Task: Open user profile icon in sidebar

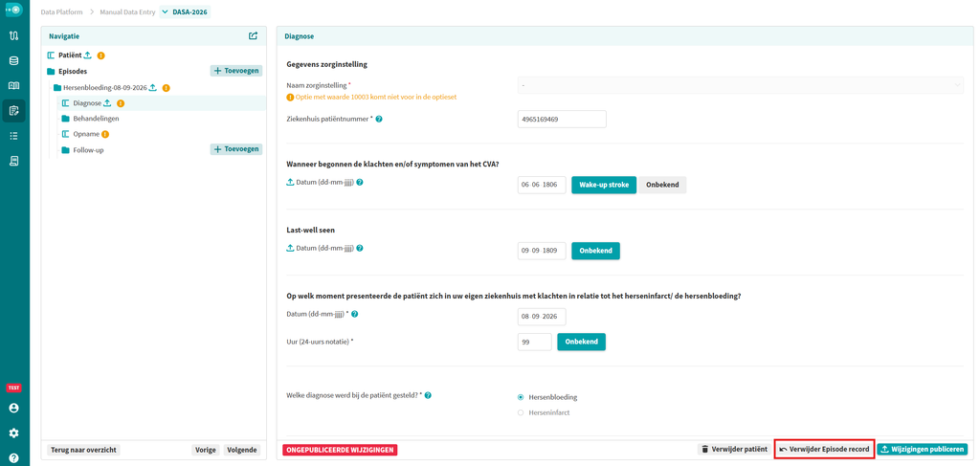Action: tap(13, 408)
